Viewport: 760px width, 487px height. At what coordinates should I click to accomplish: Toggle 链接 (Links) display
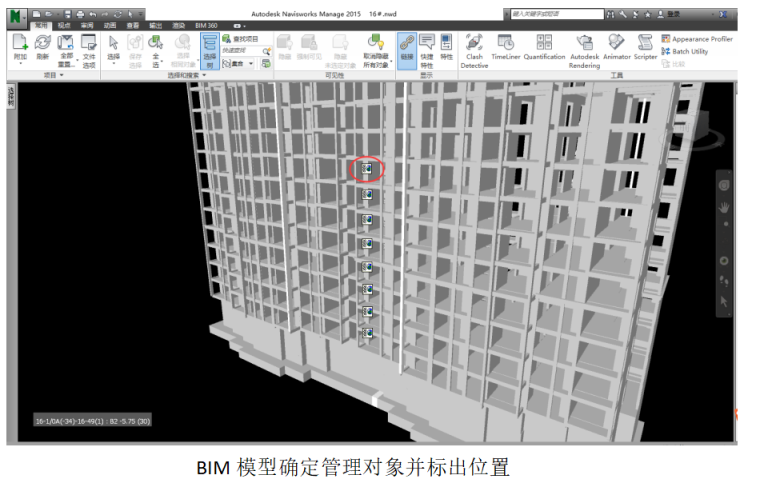pos(406,47)
